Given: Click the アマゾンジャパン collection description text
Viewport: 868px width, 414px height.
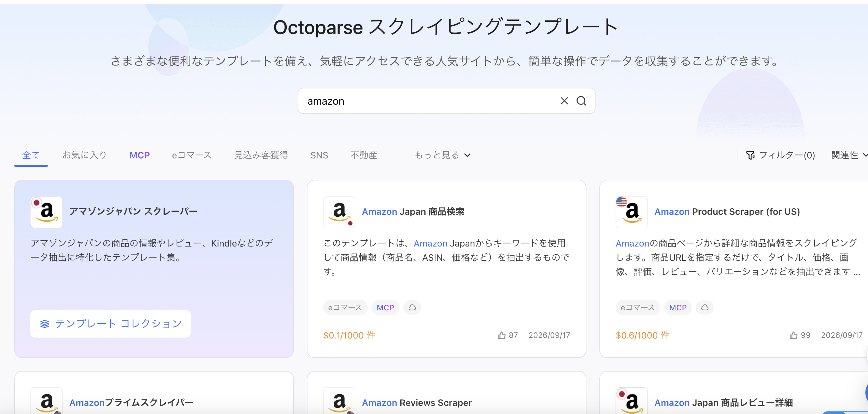Looking at the screenshot, I should click(x=152, y=250).
